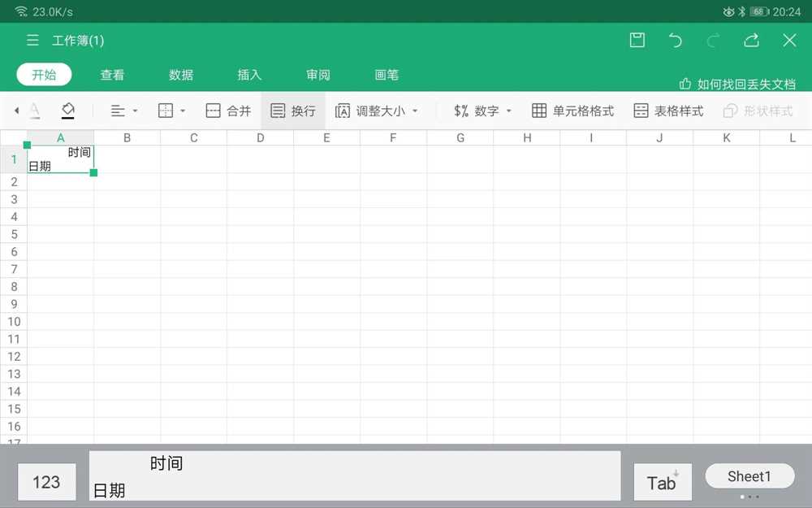Open the hamburger menu beside 工作簿(1)

click(32, 41)
